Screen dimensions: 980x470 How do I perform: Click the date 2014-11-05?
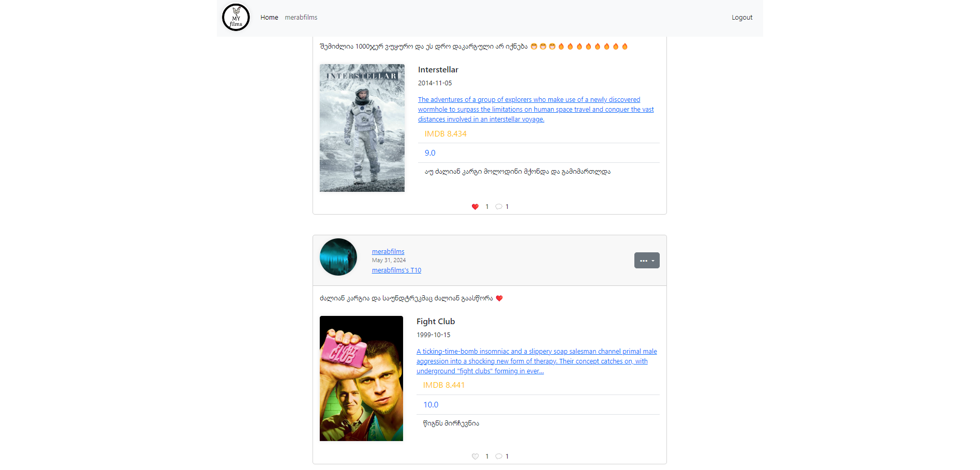[x=435, y=83]
